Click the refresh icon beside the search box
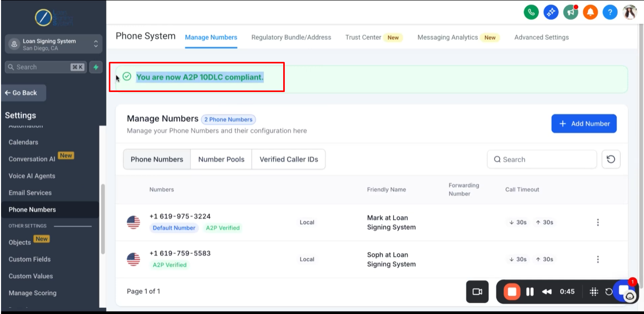644x314 pixels. [x=611, y=160]
